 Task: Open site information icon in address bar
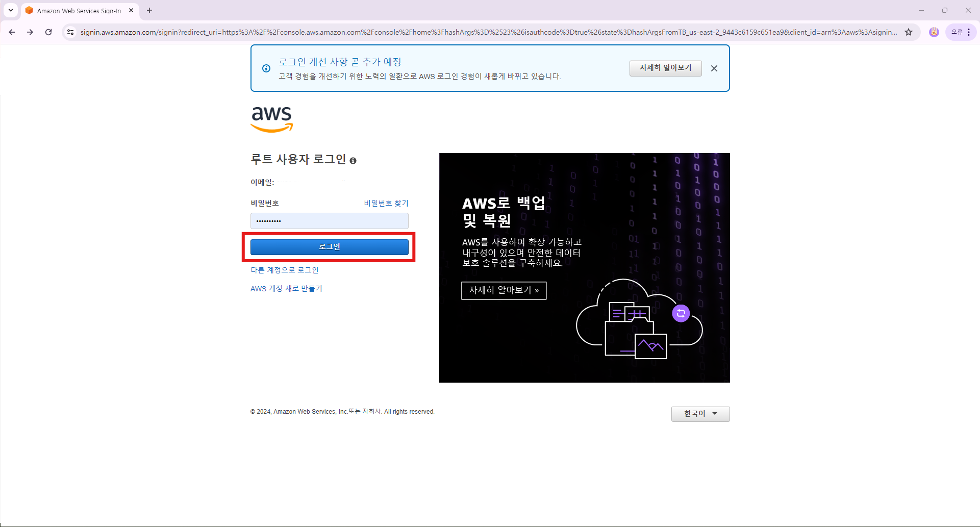(70, 32)
